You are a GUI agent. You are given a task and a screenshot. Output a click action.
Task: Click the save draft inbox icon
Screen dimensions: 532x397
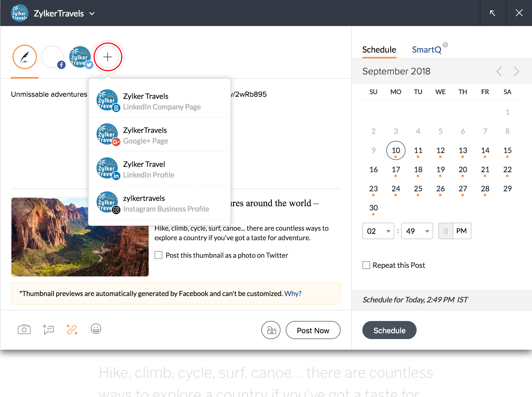point(271,330)
